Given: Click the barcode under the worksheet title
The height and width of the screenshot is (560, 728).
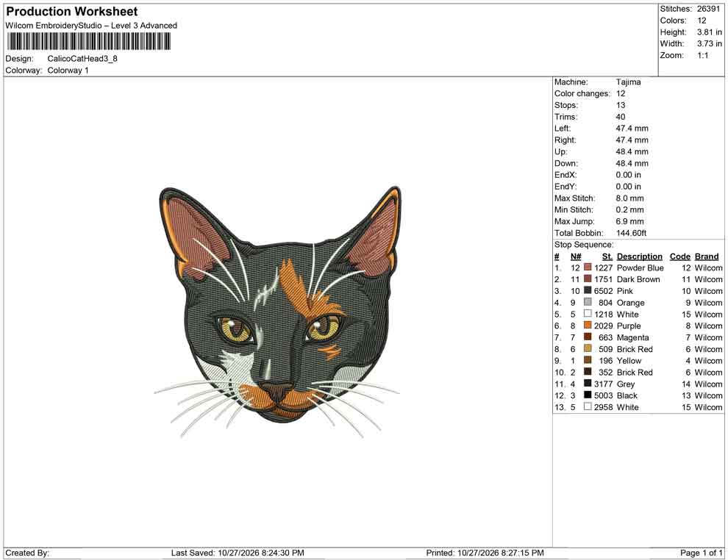Looking at the screenshot, I should point(88,42).
